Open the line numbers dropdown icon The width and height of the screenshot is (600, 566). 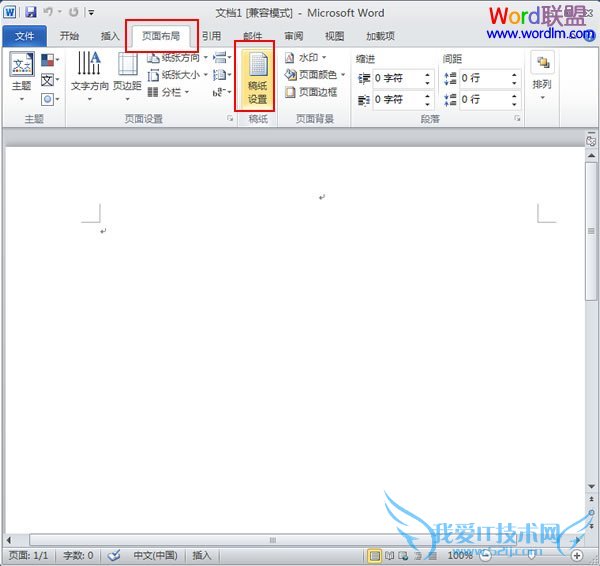[222, 75]
